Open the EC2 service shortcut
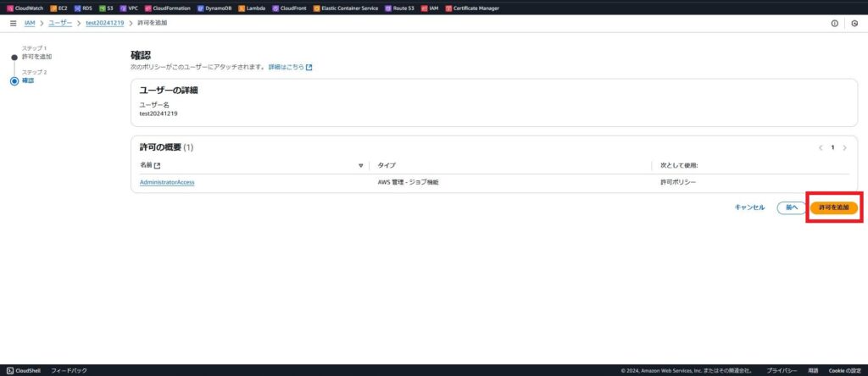 (x=58, y=8)
